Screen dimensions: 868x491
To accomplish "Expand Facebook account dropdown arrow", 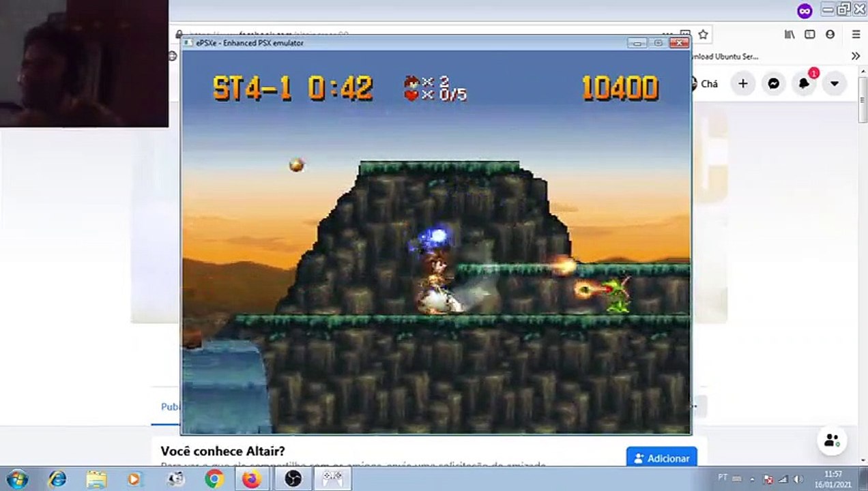I will pos(835,83).
